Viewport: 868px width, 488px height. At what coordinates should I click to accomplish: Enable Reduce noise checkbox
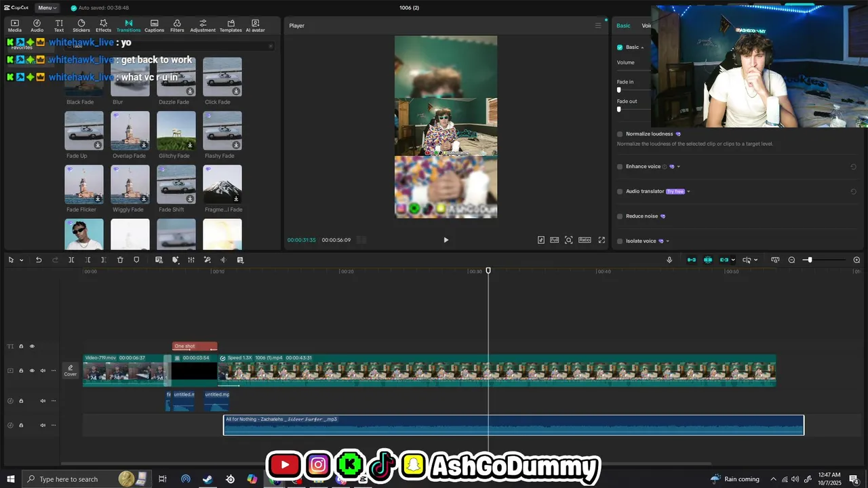[x=620, y=216]
